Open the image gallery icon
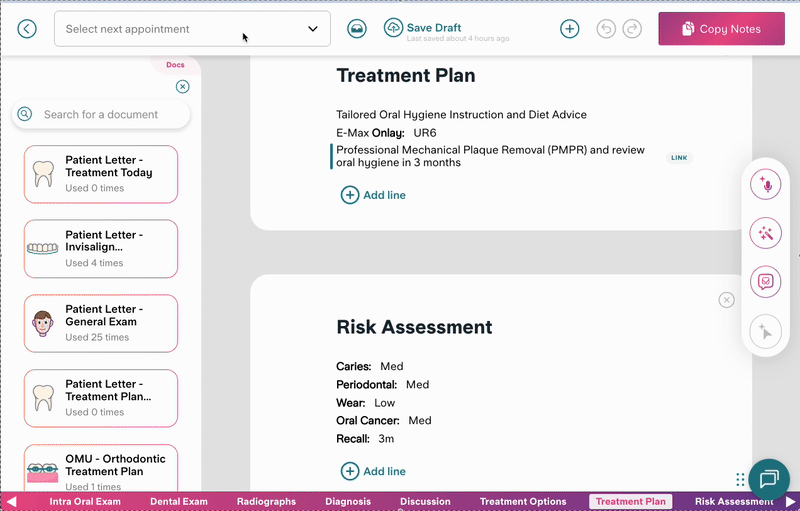The image size is (800, 511). point(357,29)
